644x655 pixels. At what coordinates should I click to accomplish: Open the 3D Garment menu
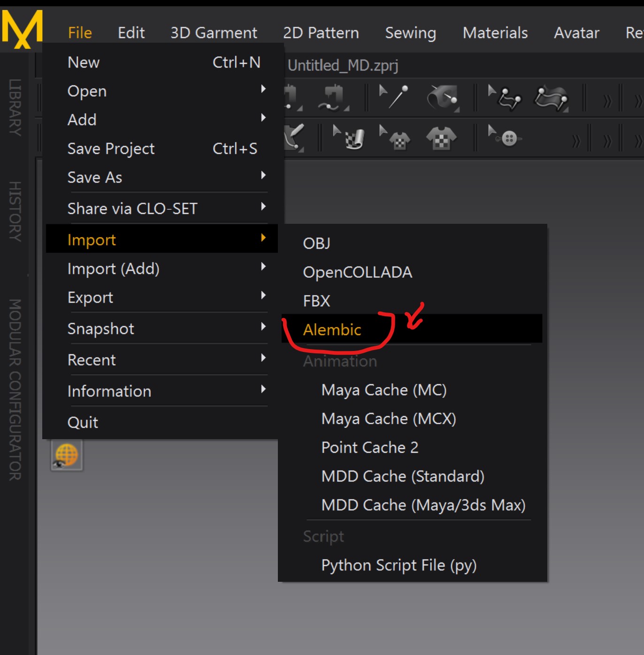[x=214, y=33]
